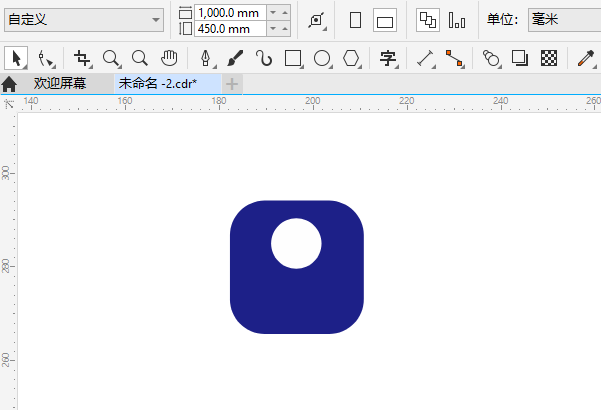Select the Transparency checkerboard tool

pyautogui.click(x=549, y=59)
